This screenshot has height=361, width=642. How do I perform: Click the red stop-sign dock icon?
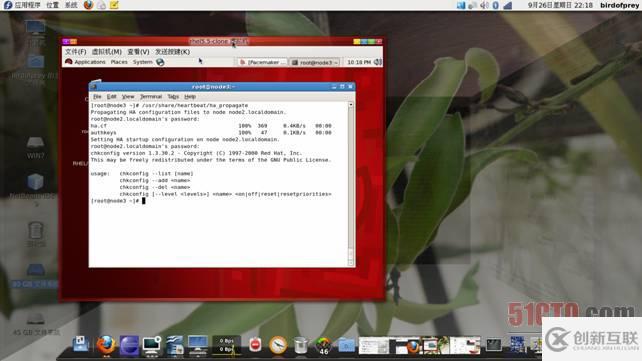click(255, 345)
